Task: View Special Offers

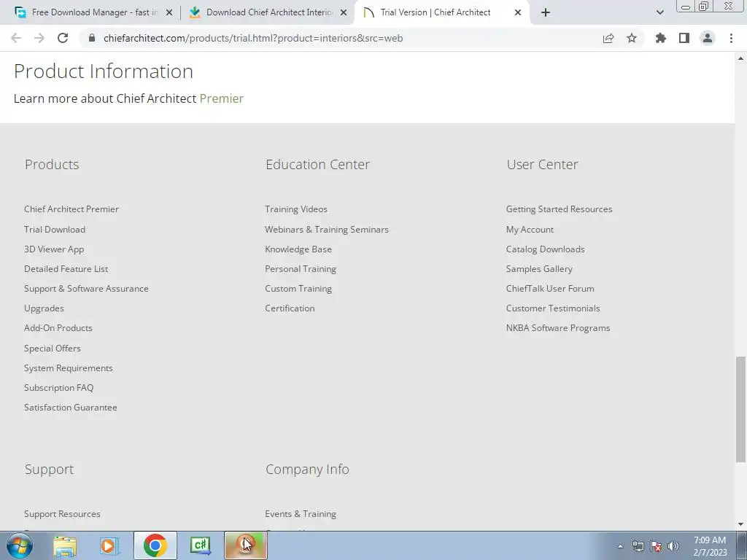Action: pos(53,348)
